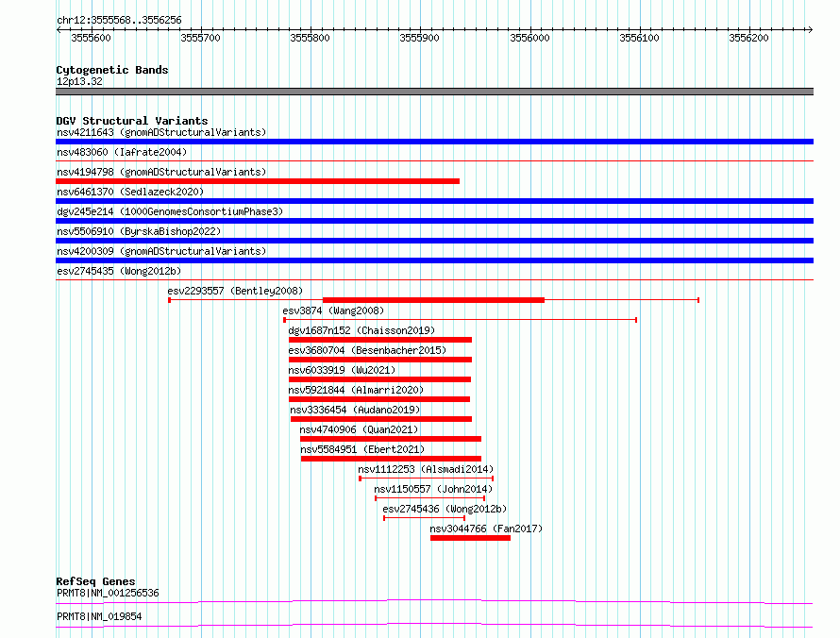Click red bar under nsv5921844
This screenshot has width=840, height=638.
(x=379, y=399)
